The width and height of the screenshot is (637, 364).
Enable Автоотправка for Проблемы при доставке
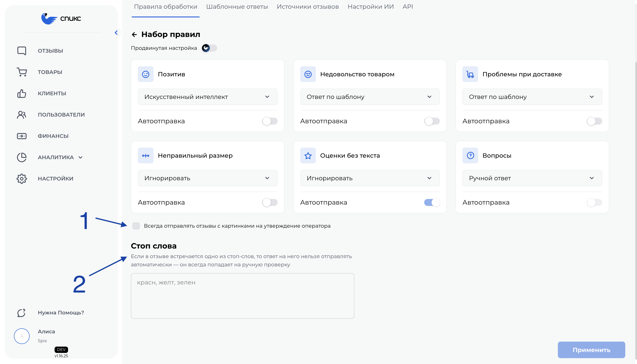tap(594, 121)
